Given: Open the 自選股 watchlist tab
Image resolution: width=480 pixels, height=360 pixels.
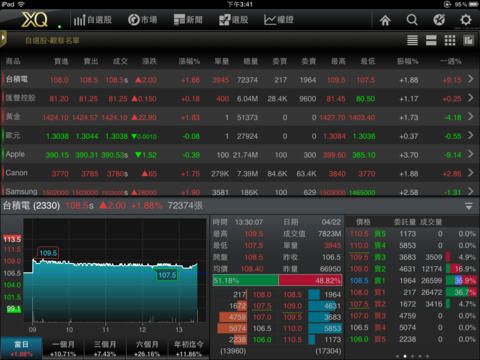Looking at the screenshot, I should tap(93, 20).
